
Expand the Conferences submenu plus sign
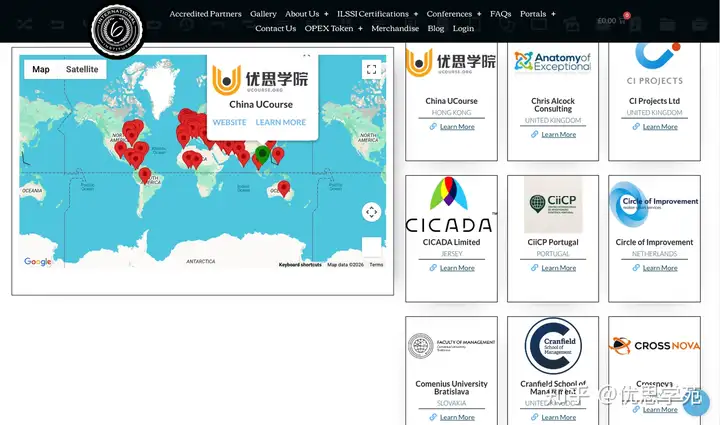pyautogui.click(x=479, y=14)
